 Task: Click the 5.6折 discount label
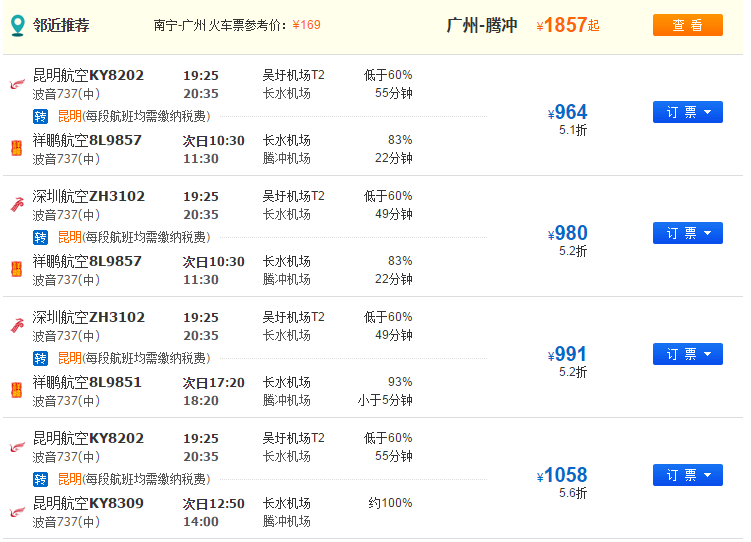573,493
